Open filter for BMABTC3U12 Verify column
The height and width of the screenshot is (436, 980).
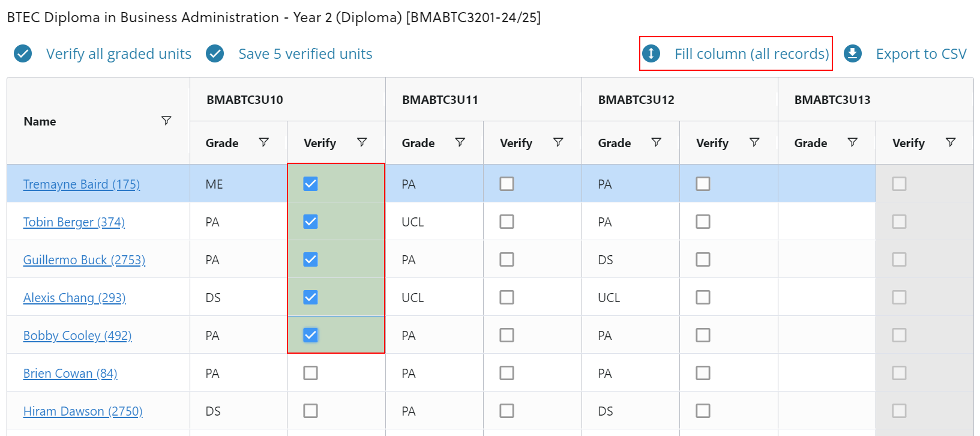(754, 142)
